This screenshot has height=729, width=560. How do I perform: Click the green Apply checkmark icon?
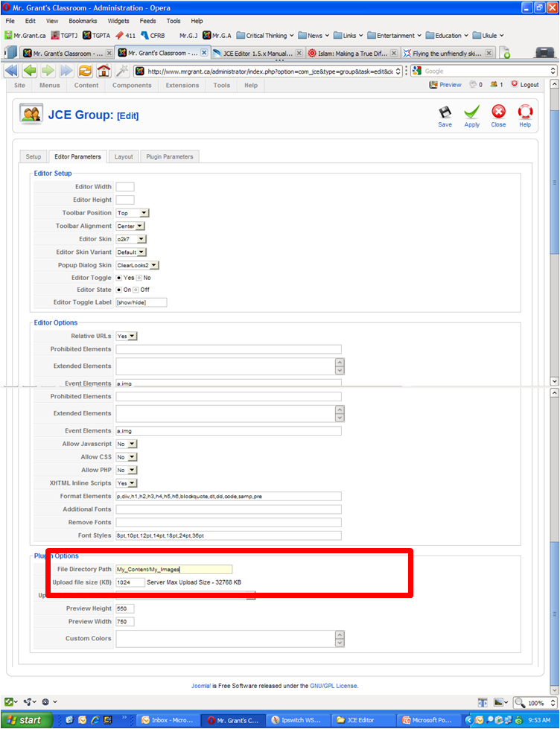pos(471,113)
